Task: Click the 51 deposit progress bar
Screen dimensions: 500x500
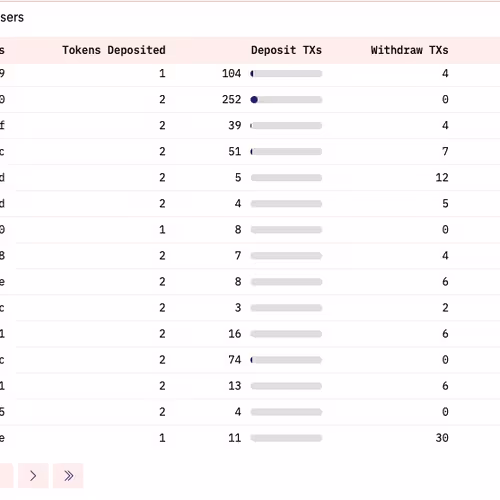Action: point(286,152)
